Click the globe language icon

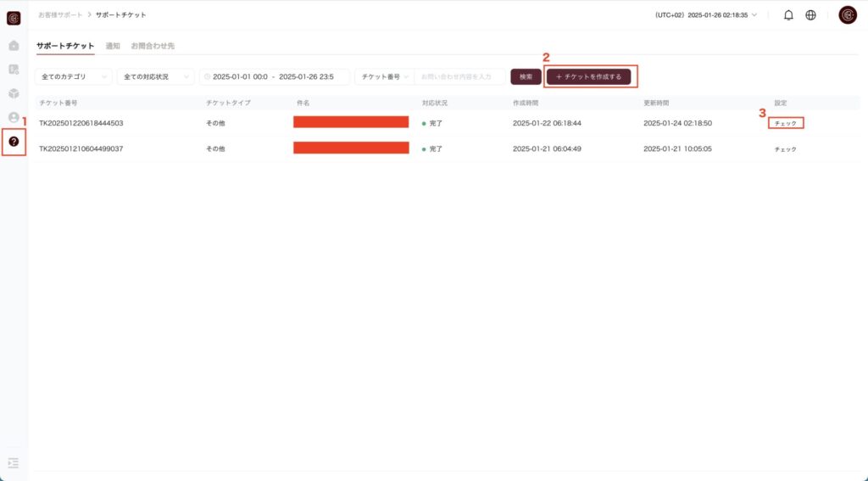(x=810, y=15)
